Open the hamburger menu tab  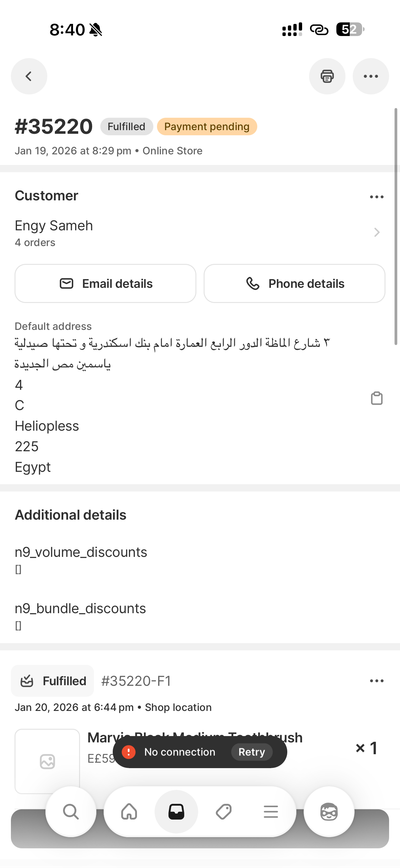pyautogui.click(x=271, y=811)
